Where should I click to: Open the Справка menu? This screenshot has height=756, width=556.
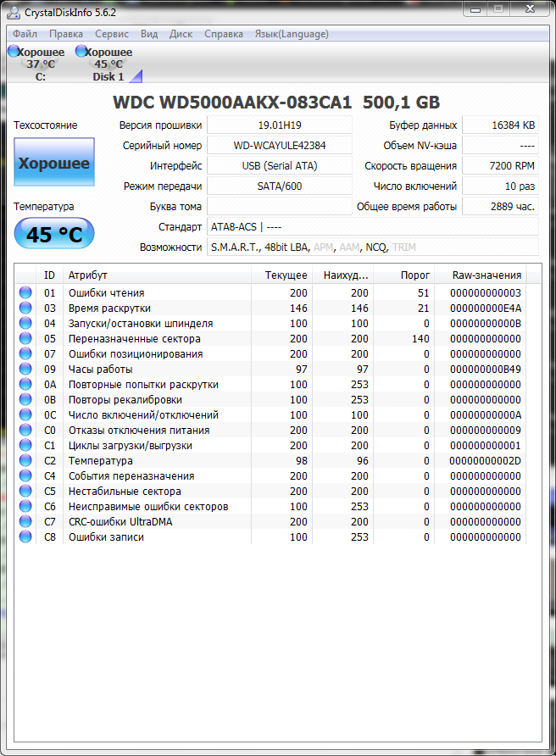224,34
